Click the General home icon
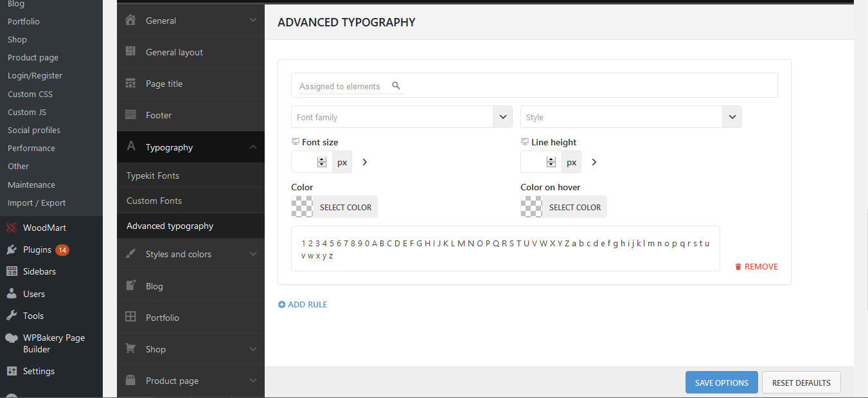 [x=130, y=20]
